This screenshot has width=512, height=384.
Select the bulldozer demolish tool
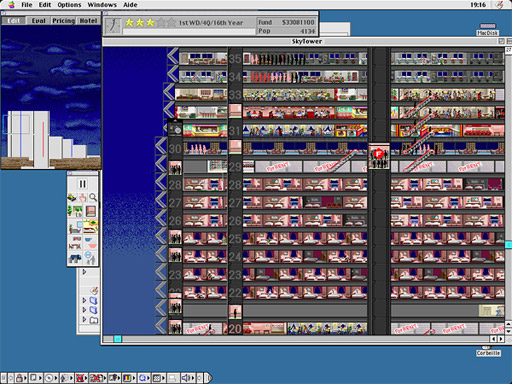click(x=72, y=197)
